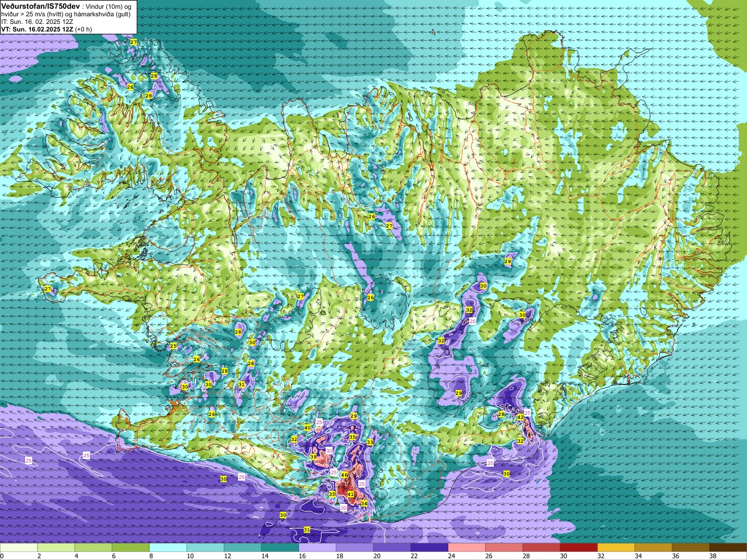The height and width of the screenshot is (560, 747).
Task: Click the legend scale number '6'
Action: [114, 556]
